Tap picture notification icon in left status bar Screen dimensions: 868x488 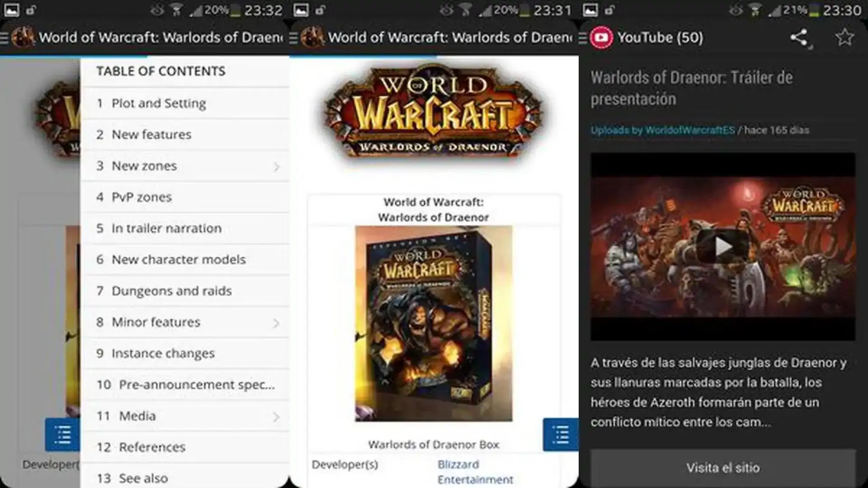(11, 10)
